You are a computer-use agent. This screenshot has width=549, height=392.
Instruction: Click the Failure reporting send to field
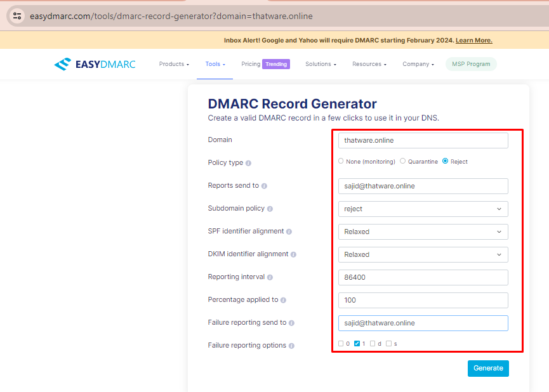click(423, 323)
